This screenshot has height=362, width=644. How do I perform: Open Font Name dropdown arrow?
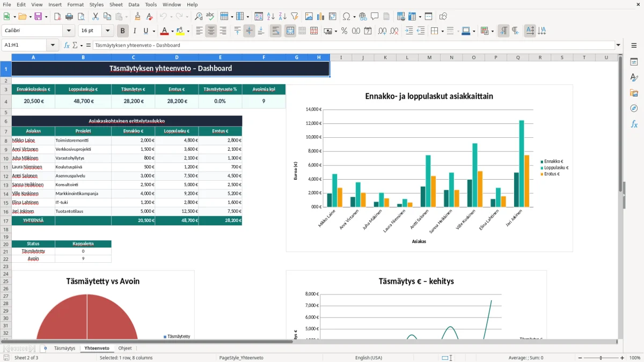point(68,31)
